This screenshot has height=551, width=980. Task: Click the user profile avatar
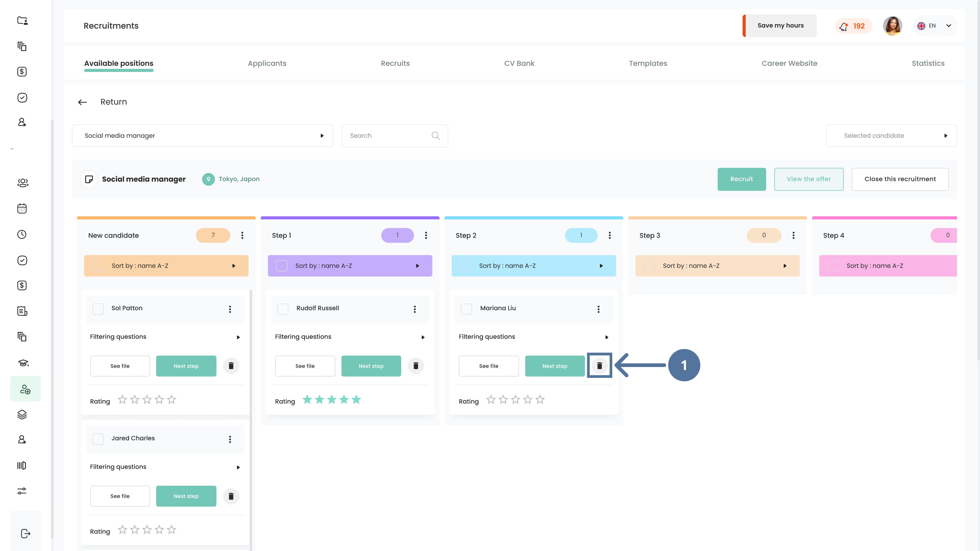pyautogui.click(x=893, y=26)
